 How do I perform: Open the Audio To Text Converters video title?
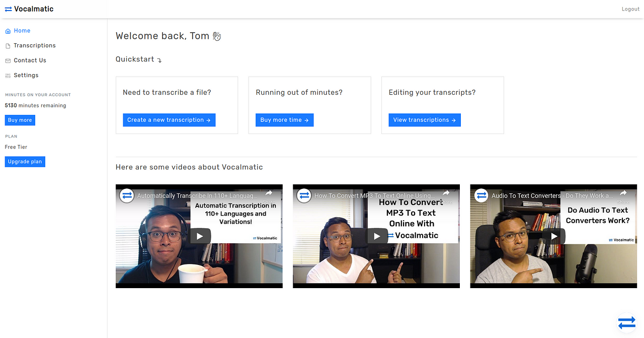[552, 196]
